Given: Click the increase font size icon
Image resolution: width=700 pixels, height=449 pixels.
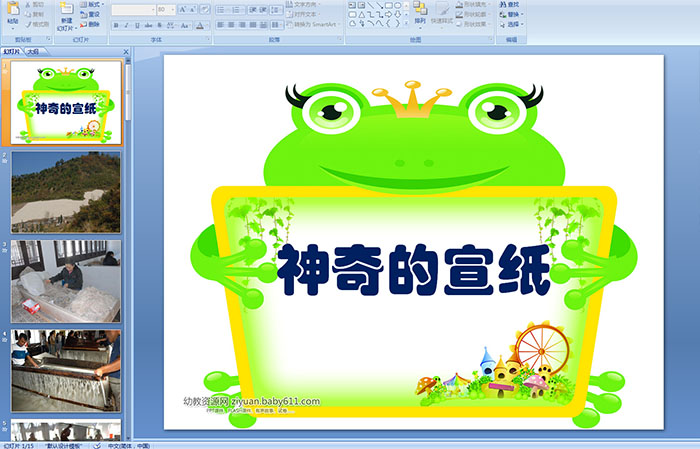Looking at the screenshot, I should click(x=182, y=9).
